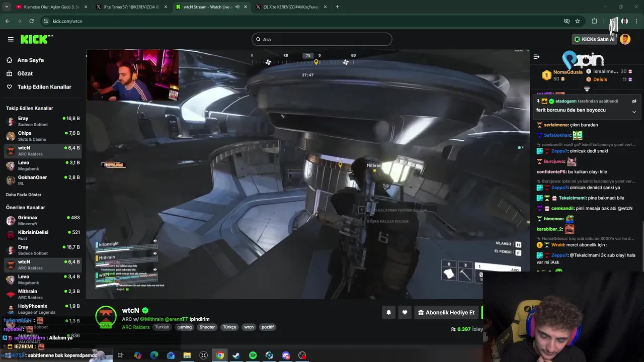Open Chrome extensions puzzle icon
This screenshot has height=362, width=644.
click(595, 21)
